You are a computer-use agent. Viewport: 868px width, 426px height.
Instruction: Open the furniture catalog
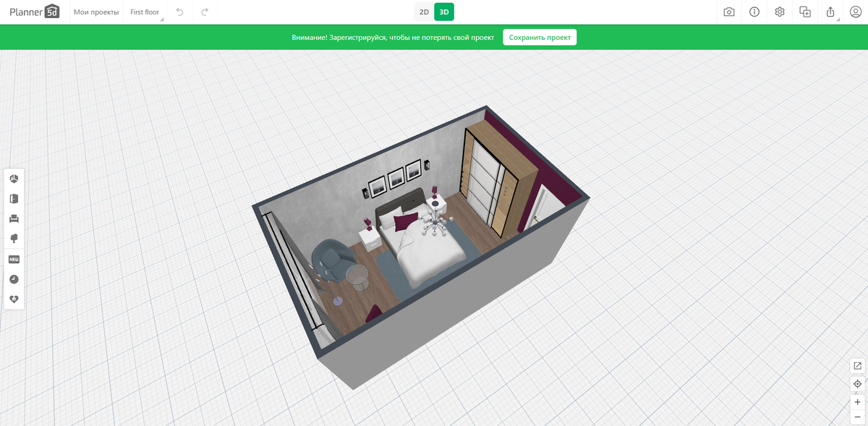tap(14, 218)
